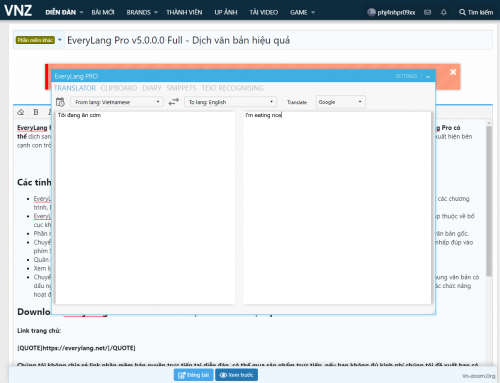Open THÀNH VIÊN in the navigation bar
The height and width of the screenshot is (383, 500).
[184, 12]
